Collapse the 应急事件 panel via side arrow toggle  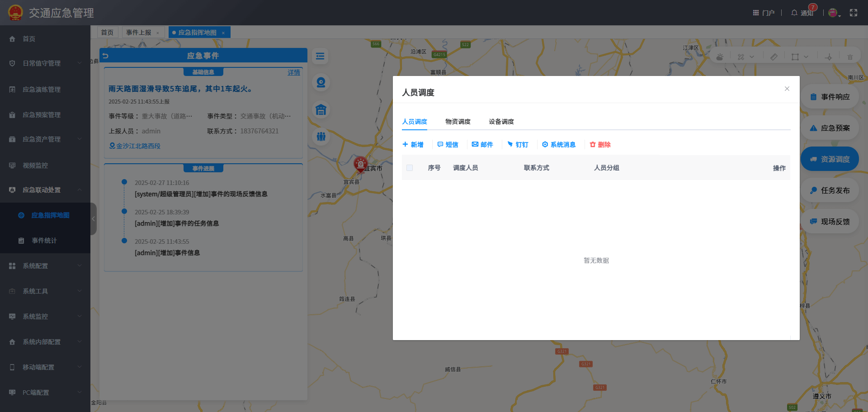tap(93, 219)
